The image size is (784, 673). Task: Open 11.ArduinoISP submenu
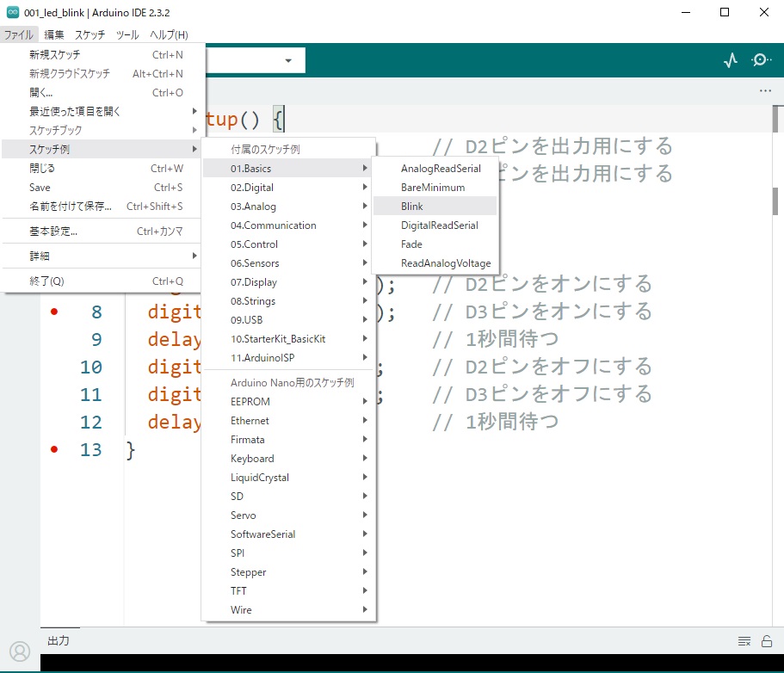click(x=288, y=358)
